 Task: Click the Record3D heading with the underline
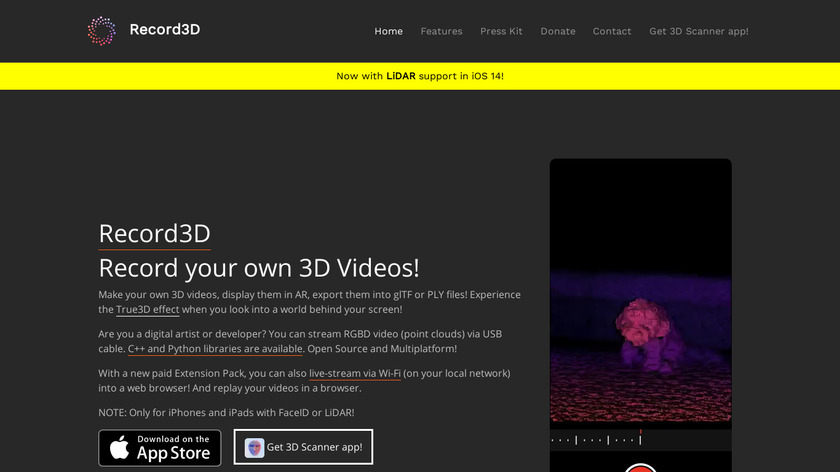154,234
